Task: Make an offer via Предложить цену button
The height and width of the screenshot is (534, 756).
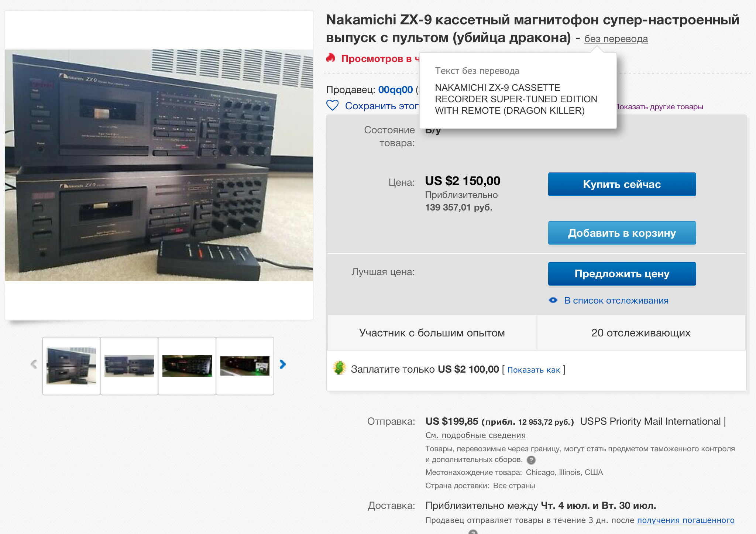Action: tap(622, 274)
